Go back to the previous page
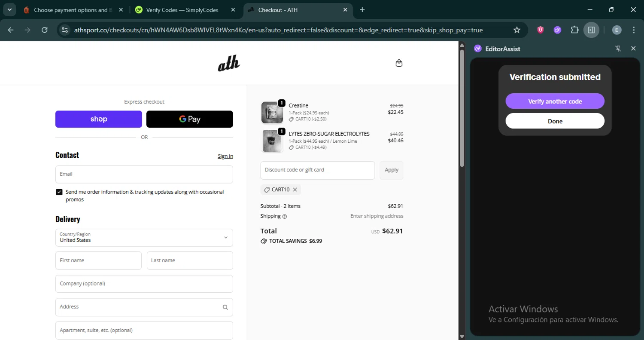 [x=11, y=30]
